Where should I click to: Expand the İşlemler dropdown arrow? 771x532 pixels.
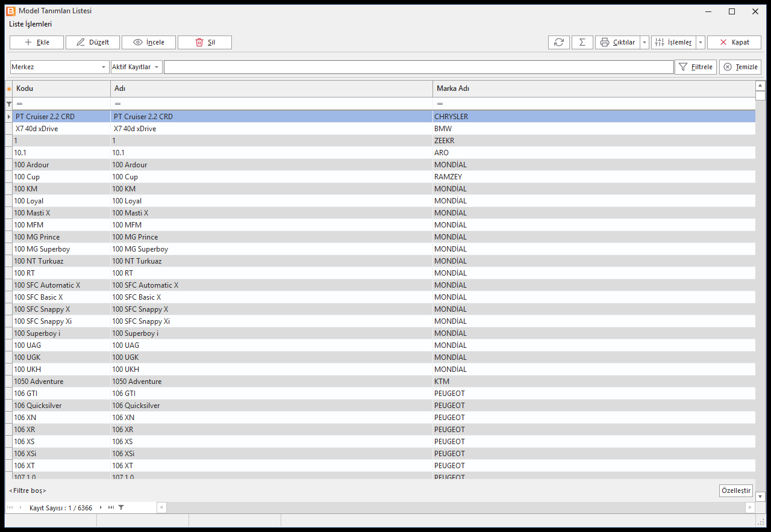pyautogui.click(x=701, y=42)
